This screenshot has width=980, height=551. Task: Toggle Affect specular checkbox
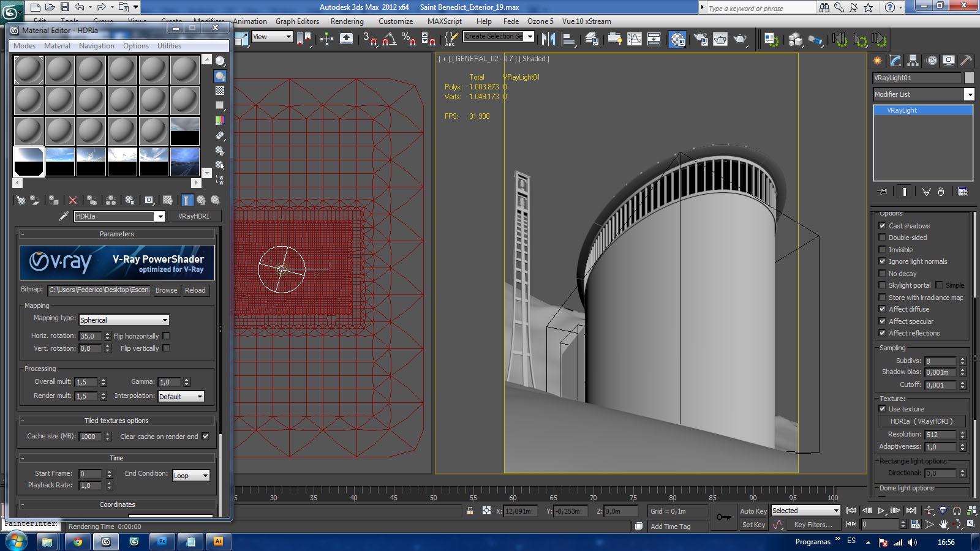(882, 321)
